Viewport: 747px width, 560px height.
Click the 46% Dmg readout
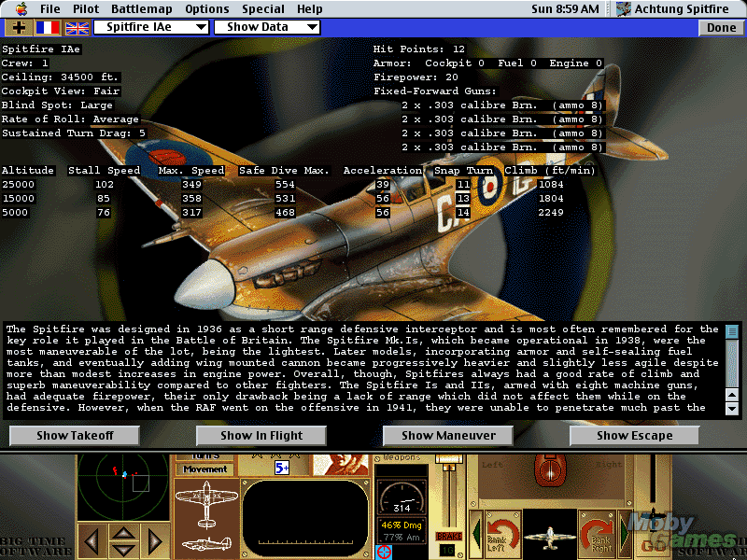click(x=402, y=525)
